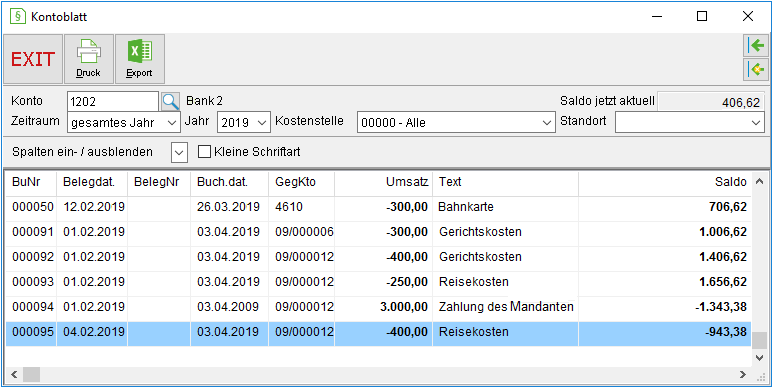Click the Saldo value -1.343,38

tap(721, 307)
